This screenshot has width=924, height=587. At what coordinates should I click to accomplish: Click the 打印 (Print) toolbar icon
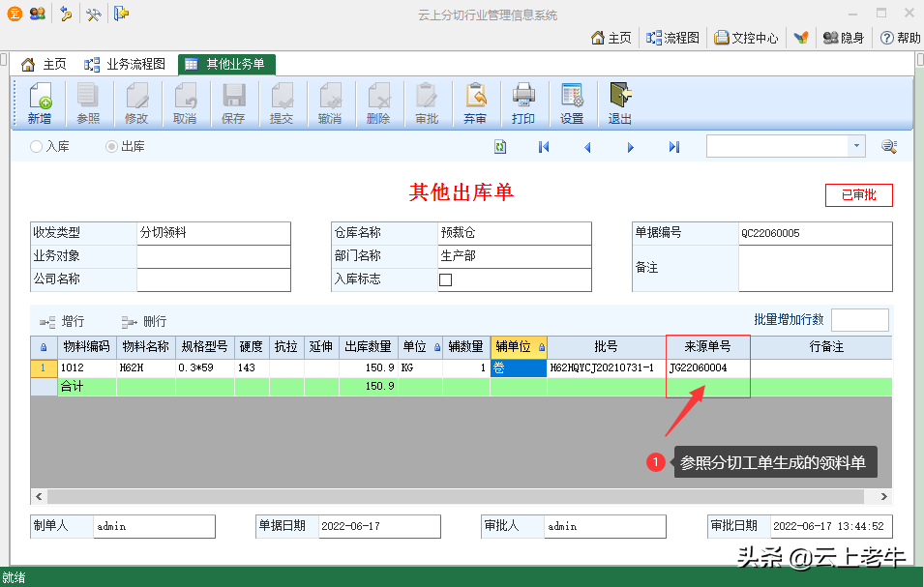[x=523, y=103]
